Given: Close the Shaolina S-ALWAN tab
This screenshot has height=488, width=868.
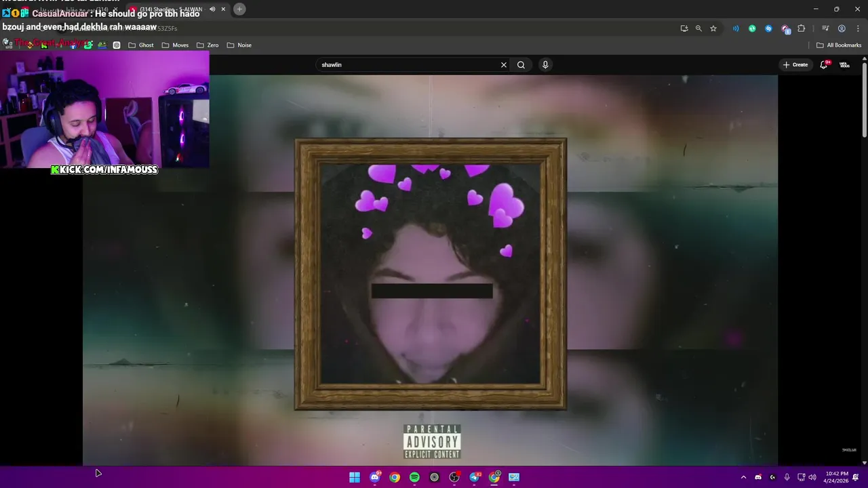Looking at the screenshot, I should click(x=223, y=9).
